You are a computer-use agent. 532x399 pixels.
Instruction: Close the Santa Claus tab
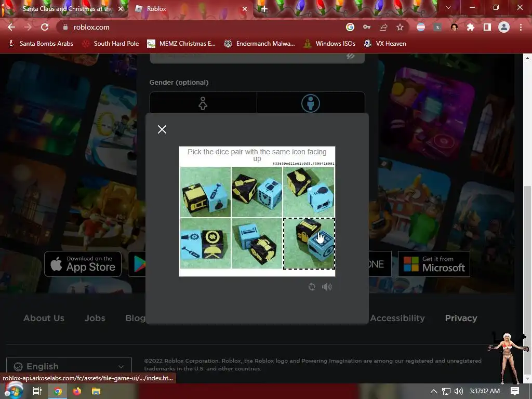point(120,9)
